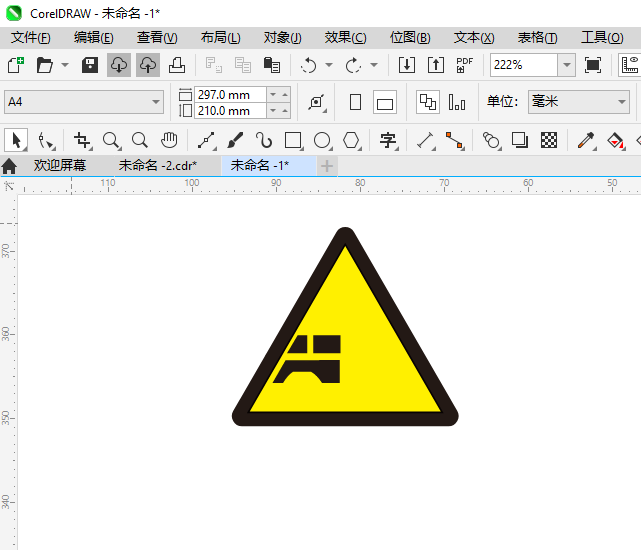Open the zoom level dropdown arrow
This screenshot has width=641, height=550.
pyautogui.click(x=567, y=65)
